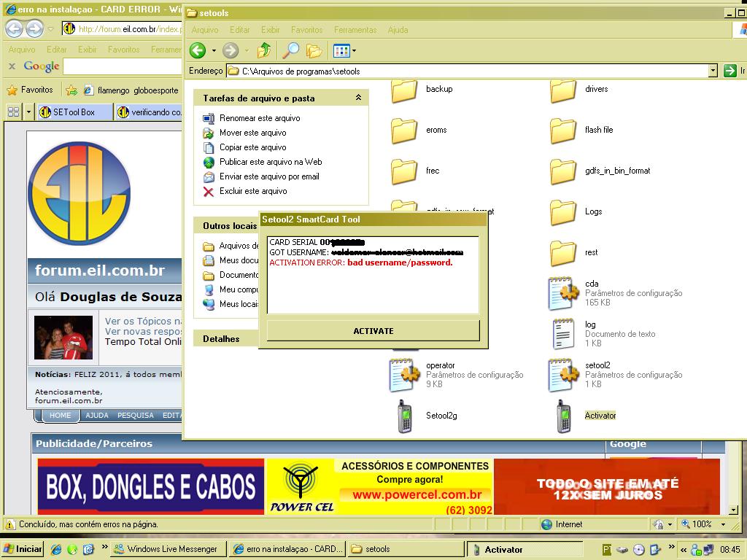The width and height of the screenshot is (747, 560).
Task: Click browser Quick Tabs grid icon
Action: tap(14, 112)
